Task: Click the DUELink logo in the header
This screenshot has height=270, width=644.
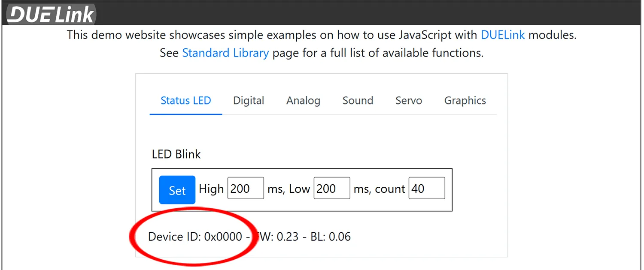Action: pyautogui.click(x=52, y=14)
